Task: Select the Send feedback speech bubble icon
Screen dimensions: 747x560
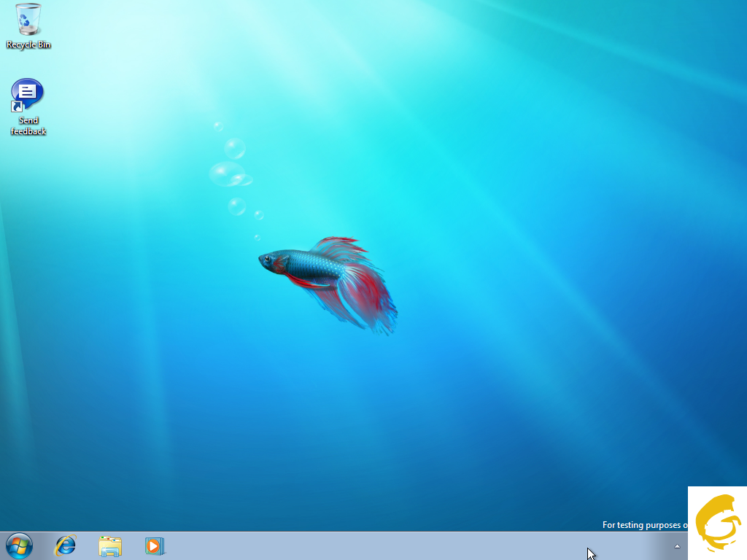Action: point(28,93)
